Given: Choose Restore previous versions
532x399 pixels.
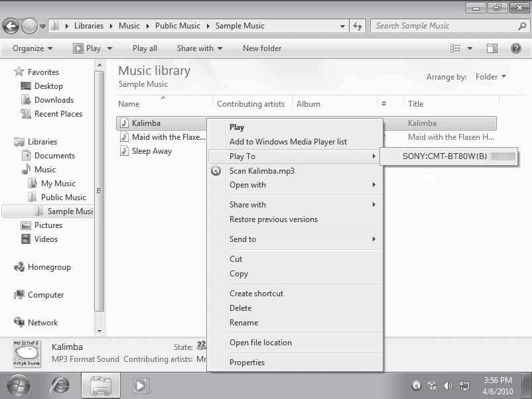Looking at the screenshot, I should 295,219.
